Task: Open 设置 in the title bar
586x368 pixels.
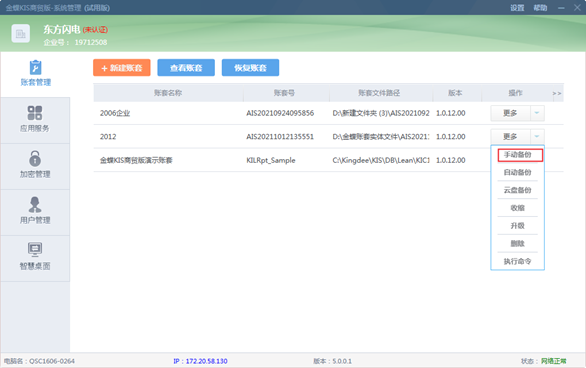Action: pos(517,8)
